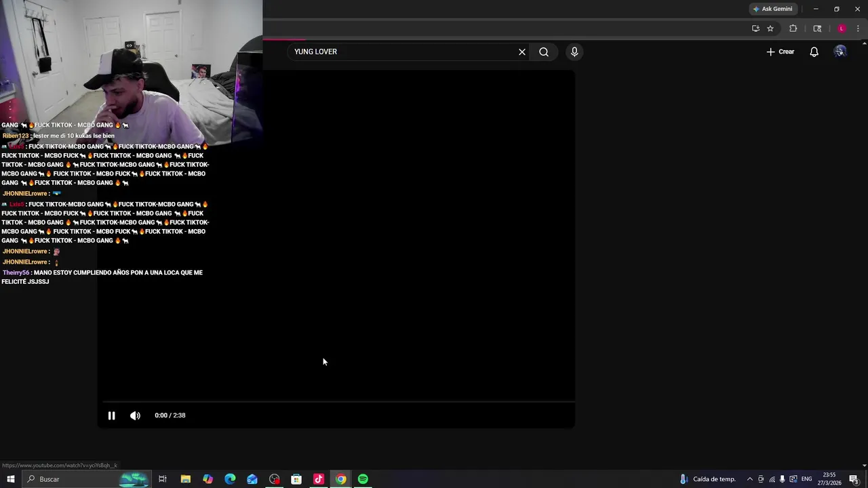
Task: Open the OBS Studio taskbar icon
Action: click(x=274, y=479)
